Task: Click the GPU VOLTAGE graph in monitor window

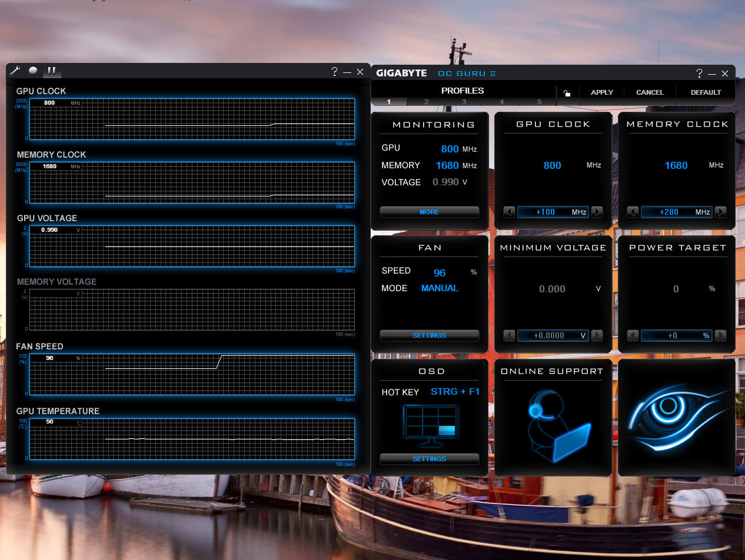Action: (x=192, y=246)
